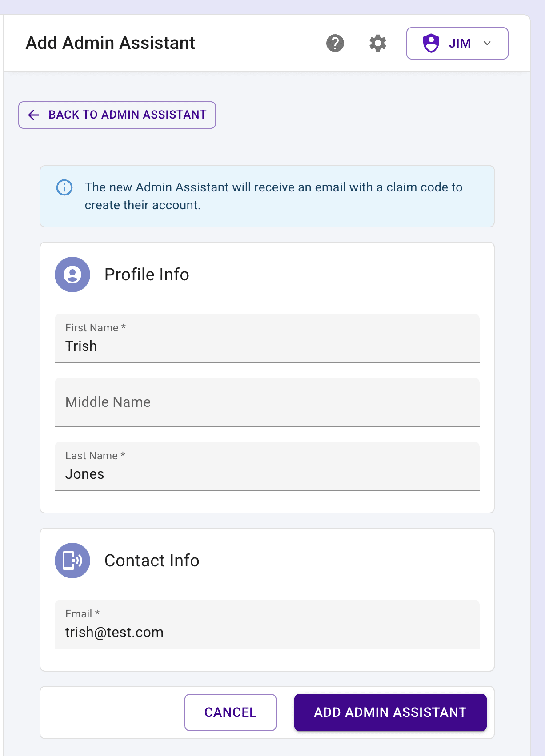Submit with Add Admin Assistant button
Screen dimensions: 545x756
pyautogui.click(x=390, y=712)
